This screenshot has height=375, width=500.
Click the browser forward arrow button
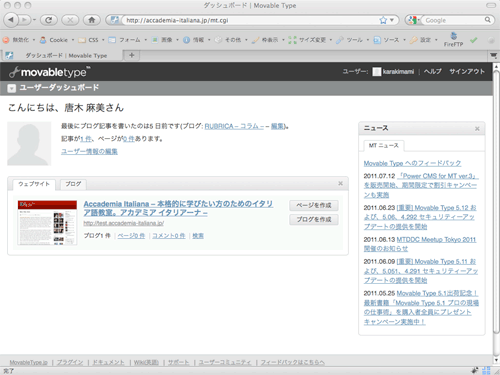tap(24, 20)
